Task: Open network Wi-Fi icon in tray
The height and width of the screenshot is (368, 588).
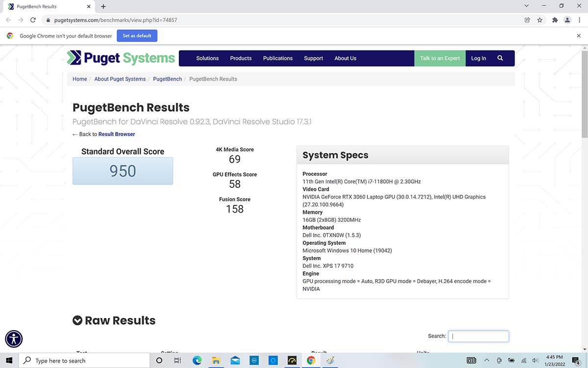Action: [x=524, y=360]
